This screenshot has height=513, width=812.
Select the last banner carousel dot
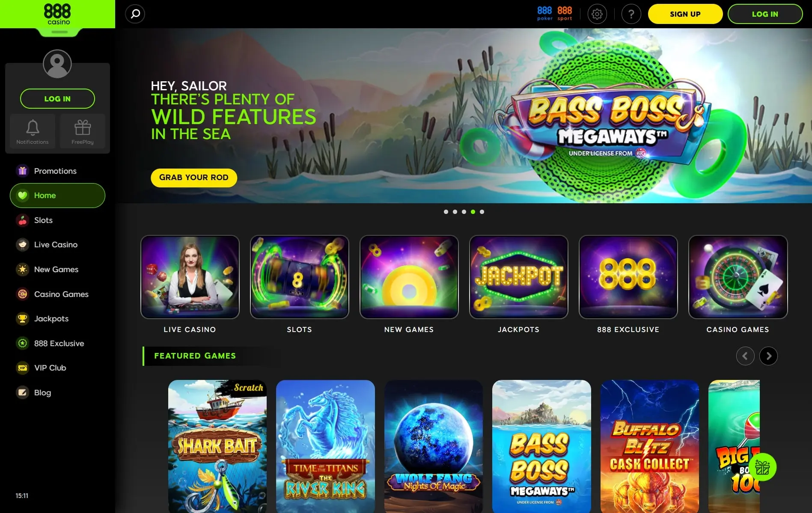[x=482, y=212]
